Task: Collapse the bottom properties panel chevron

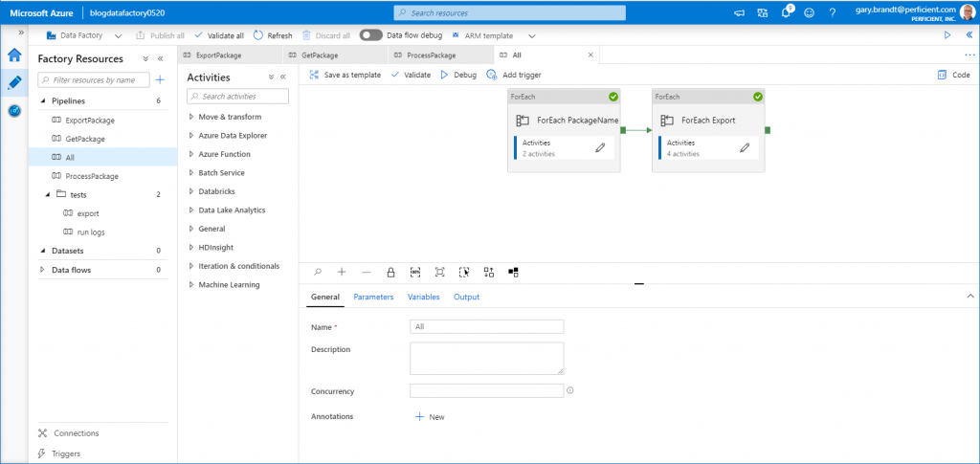Action: (970, 296)
